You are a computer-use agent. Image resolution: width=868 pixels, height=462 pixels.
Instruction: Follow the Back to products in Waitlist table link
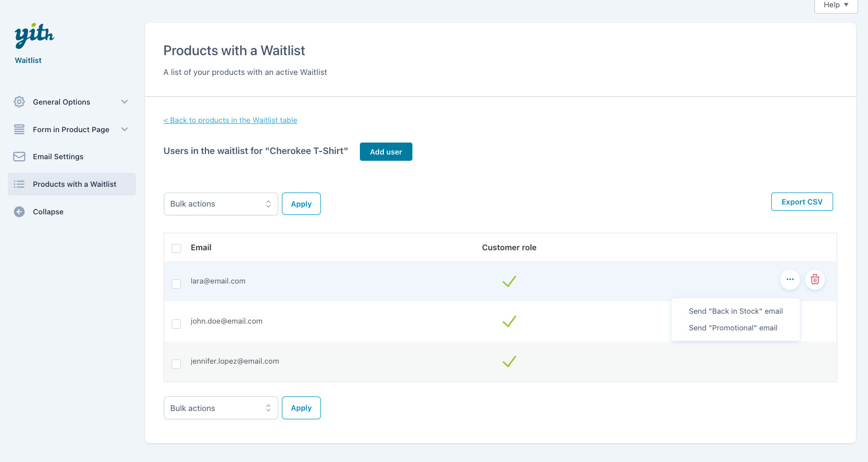coord(230,120)
